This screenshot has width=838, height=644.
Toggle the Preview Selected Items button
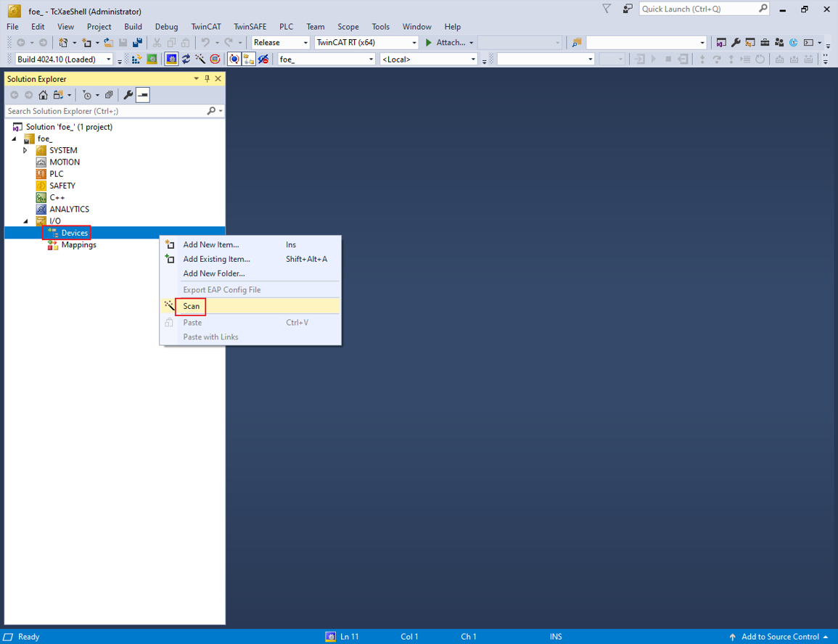click(x=143, y=95)
